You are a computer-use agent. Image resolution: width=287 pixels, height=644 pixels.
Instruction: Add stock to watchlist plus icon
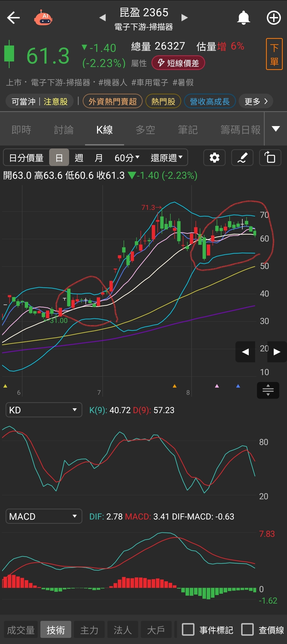(x=274, y=18)
